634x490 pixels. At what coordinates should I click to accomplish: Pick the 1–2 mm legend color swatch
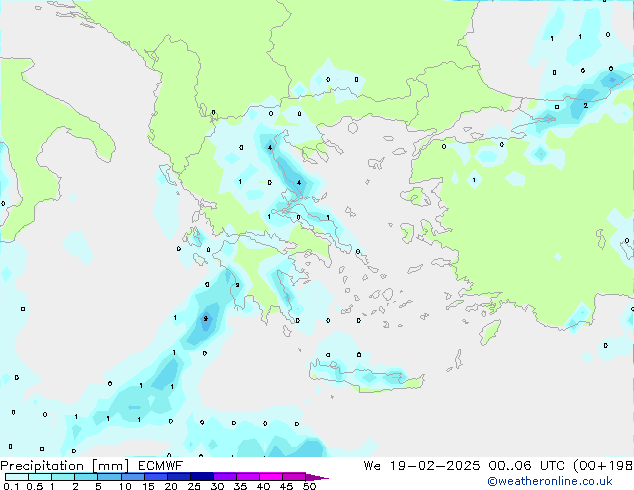pyautogui.click(x=63, y=477)
